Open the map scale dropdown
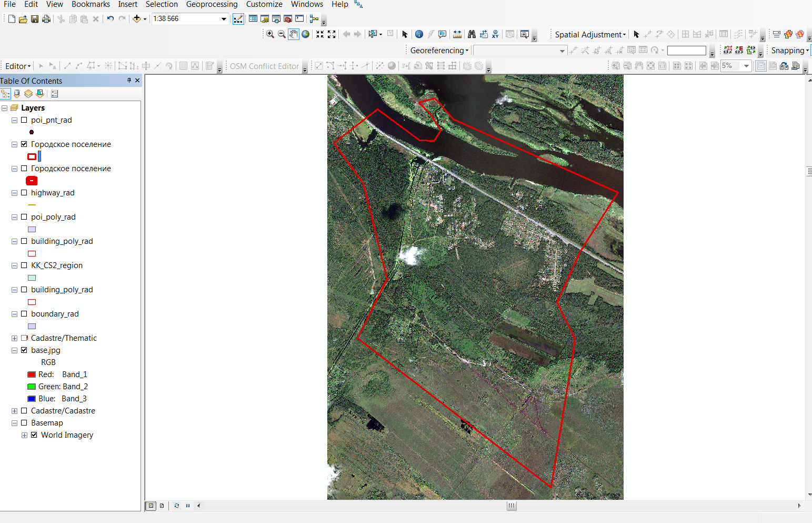Image resolution: width=812 pixels, height=523 pixels. click(x=224, y=19)
